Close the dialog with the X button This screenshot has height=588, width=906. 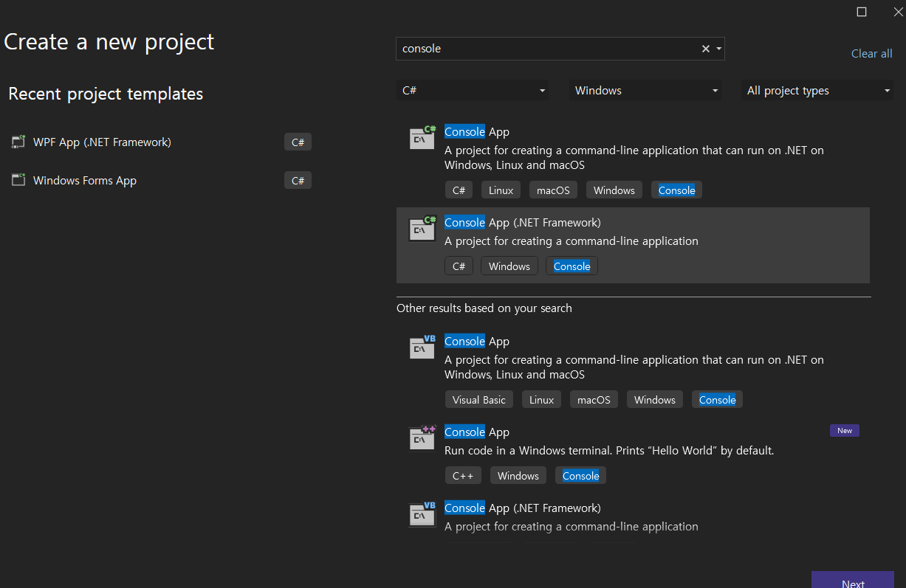coord(898,12)
